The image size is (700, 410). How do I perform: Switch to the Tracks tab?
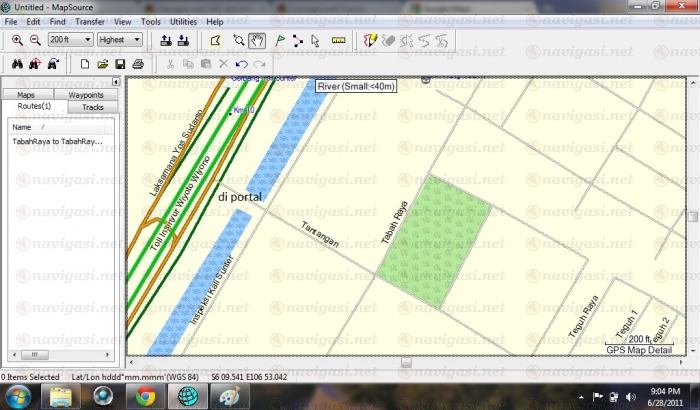pyautogui.click(x=92, y=106)
